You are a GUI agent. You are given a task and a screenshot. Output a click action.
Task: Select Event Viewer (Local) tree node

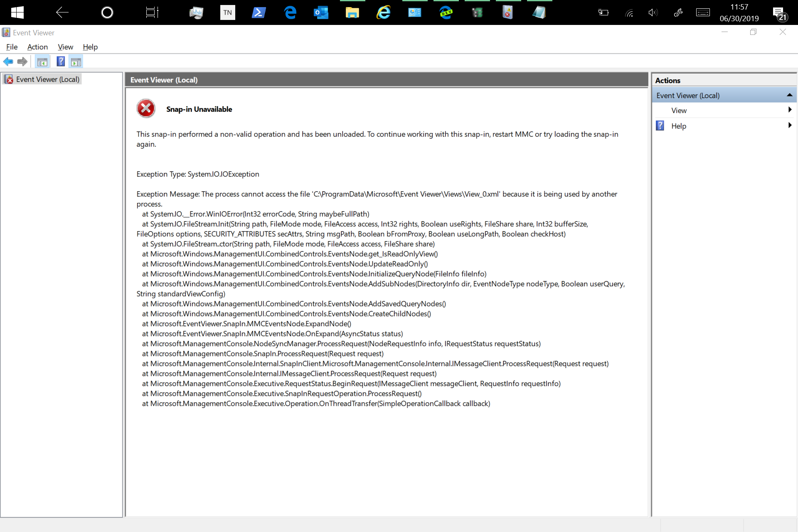(x=47, y=79)
